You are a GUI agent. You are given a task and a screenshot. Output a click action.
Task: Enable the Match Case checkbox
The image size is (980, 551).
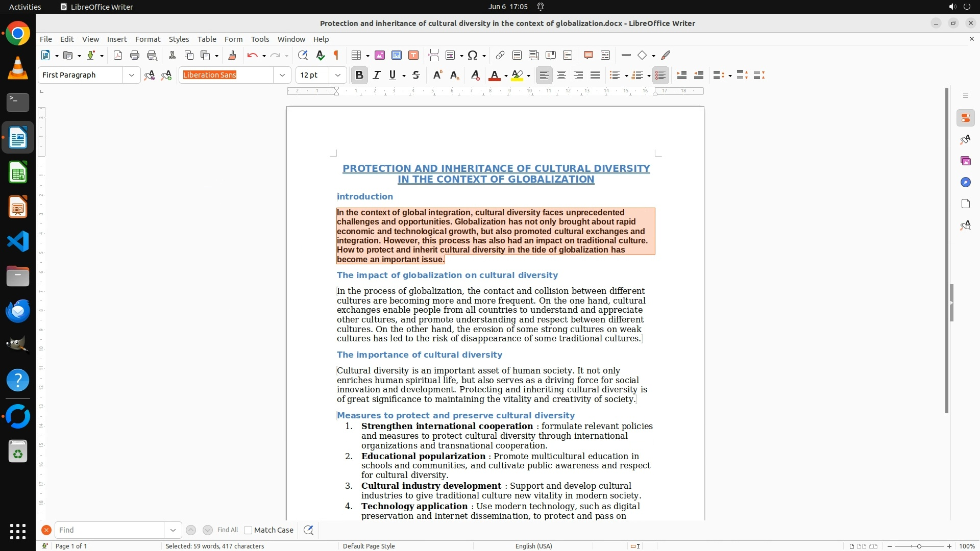click(248, 530)
